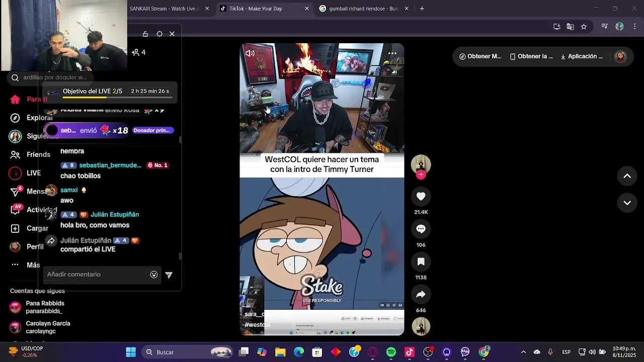Click #westcol hashtag on video

pyautogui.click(x=257, y=325)
